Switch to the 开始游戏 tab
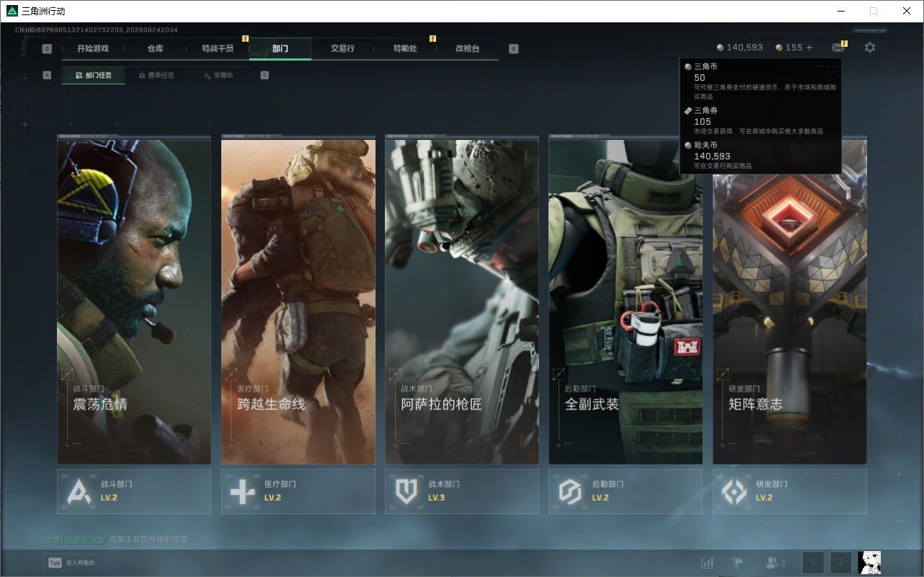The image size is (924, 577). point(93,48)
